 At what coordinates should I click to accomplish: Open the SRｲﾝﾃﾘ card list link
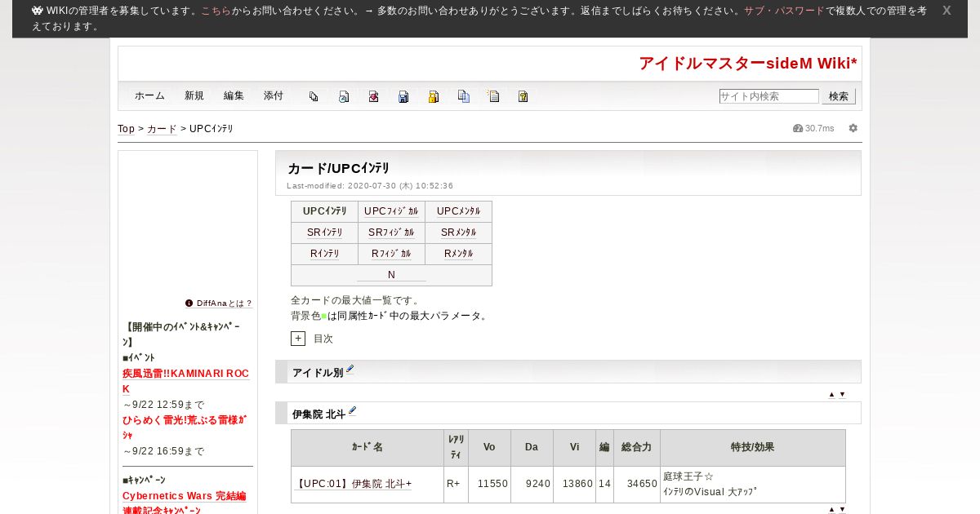pos(324,233)
